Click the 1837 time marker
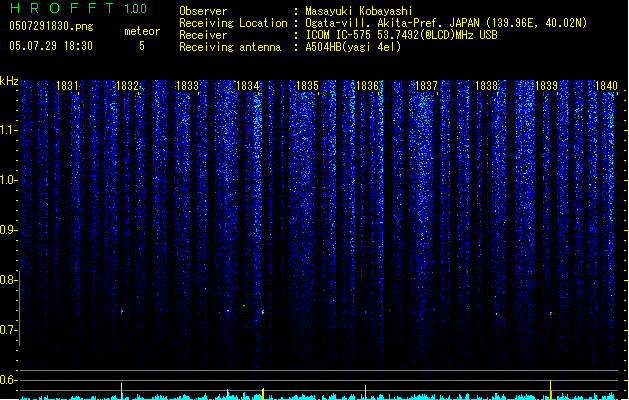Viewport: 629px width, 400px height. [x=426, y=86]
